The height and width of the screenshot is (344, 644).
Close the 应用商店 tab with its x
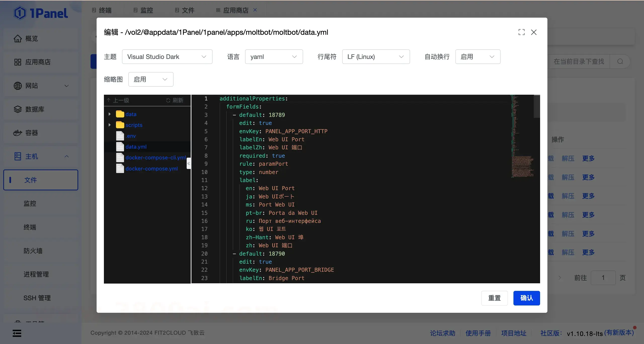(255, 10)
